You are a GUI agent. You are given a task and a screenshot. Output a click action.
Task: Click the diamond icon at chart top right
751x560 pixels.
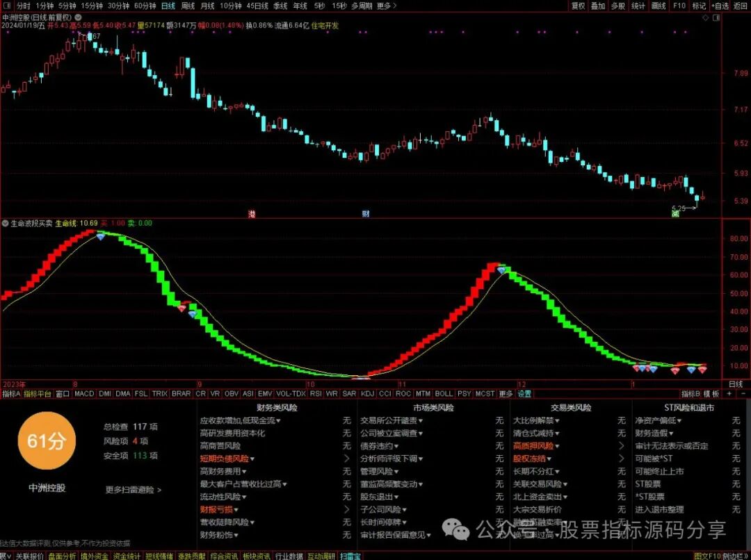[706, 17]
